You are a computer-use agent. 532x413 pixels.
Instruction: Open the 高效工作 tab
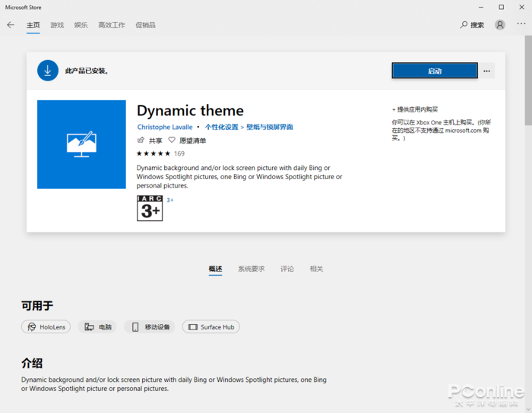pyautogui.click(x=111, y=25)
